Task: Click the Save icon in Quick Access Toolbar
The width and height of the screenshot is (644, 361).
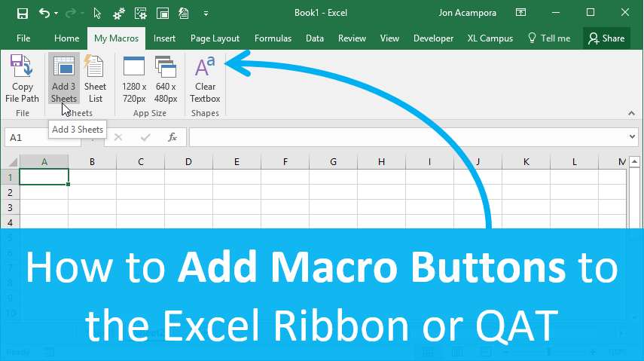Action: (x=22, y=13)
